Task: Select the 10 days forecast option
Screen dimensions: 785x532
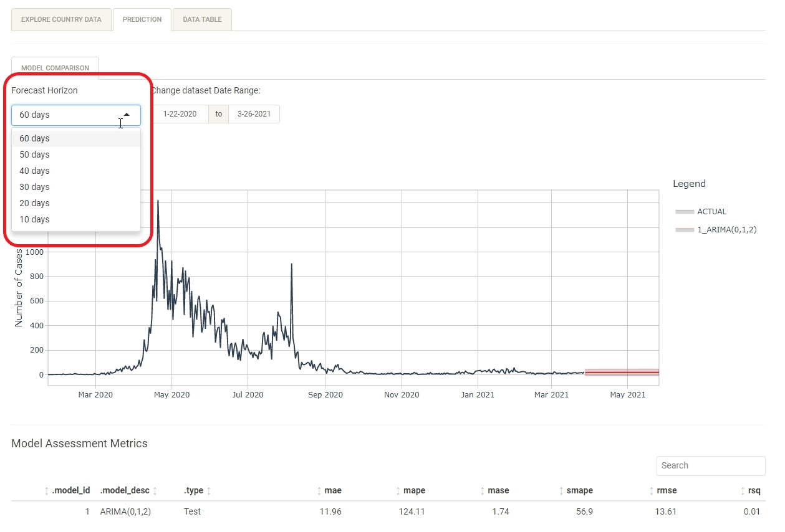Action: 34,219
